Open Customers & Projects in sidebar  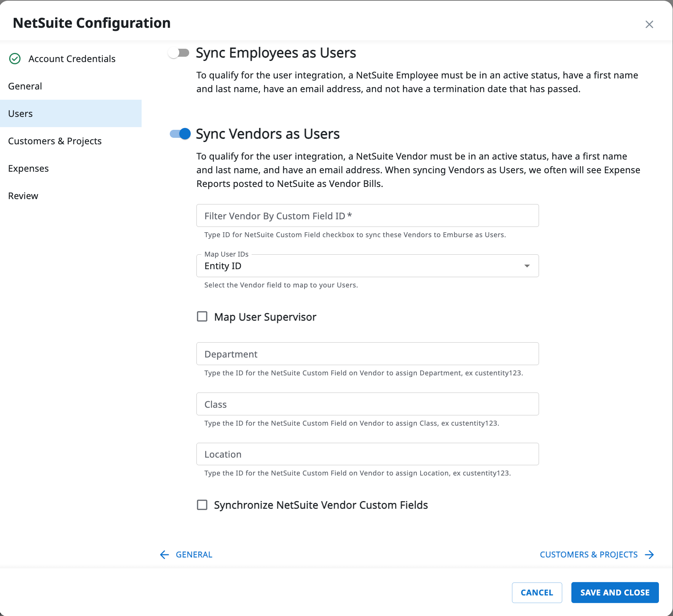pos(71,141)
